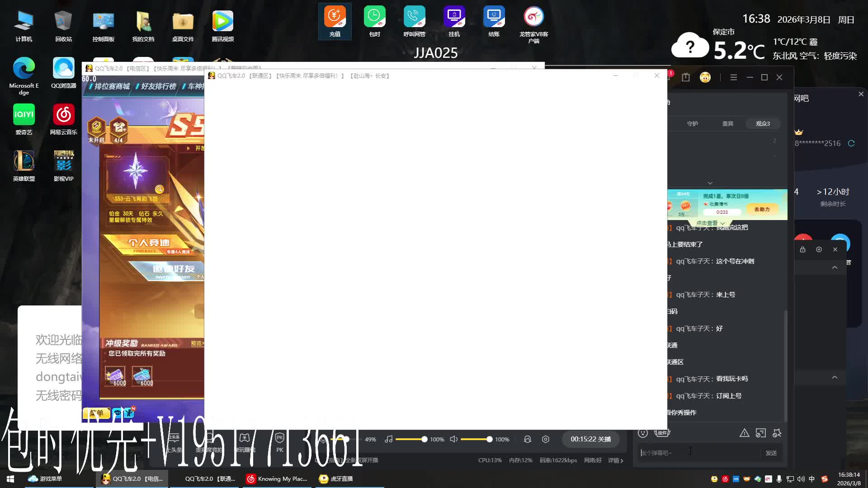Click the emoji smiley icon in chat

(x=642, y=433)
